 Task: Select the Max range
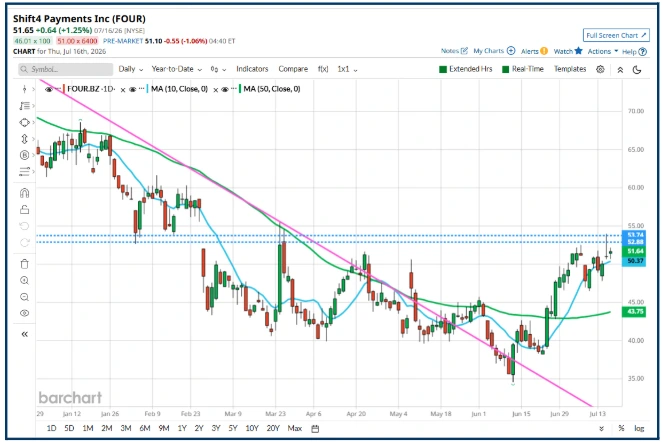(x=295, y=428)
